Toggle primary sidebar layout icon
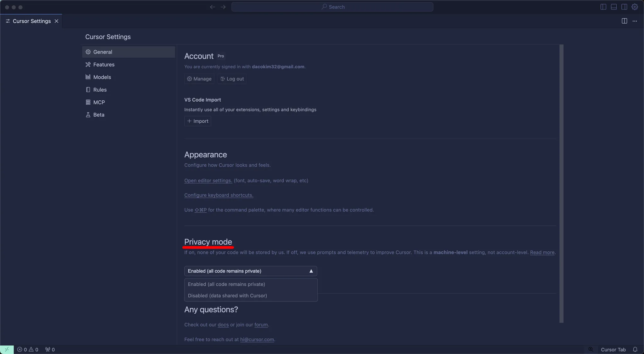The width and height of the screenshot is (644, 354). 603,7
